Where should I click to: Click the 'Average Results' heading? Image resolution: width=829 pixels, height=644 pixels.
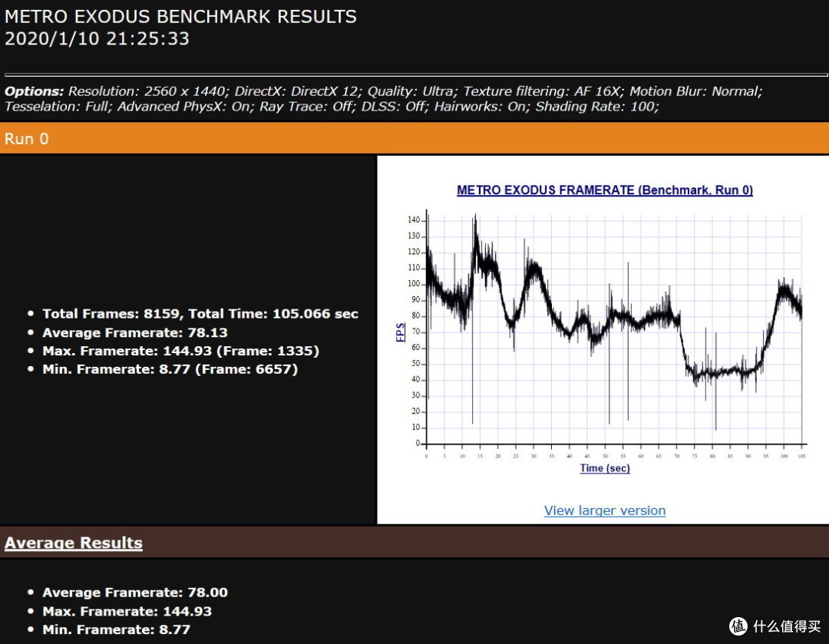(x=74, y=543)
